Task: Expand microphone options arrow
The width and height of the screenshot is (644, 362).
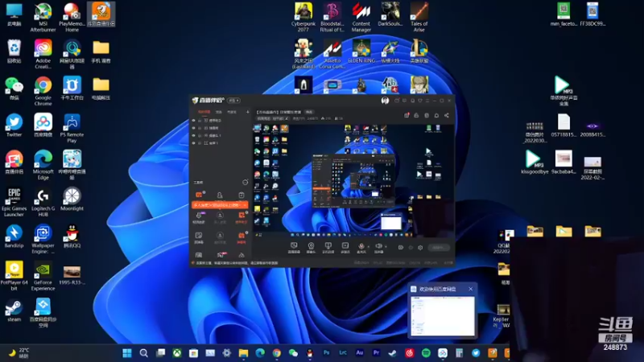Action: pyautogui.click(x=368, y=246)
